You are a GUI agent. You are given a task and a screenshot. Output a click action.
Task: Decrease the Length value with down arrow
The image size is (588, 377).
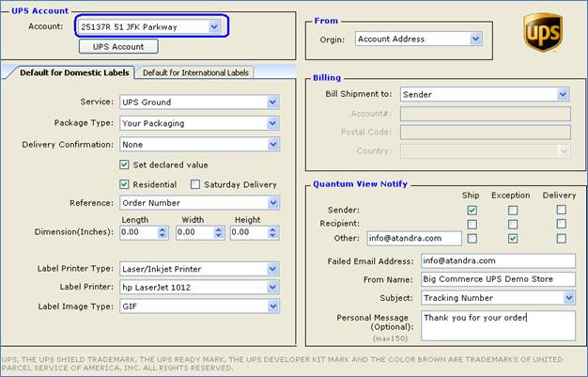click(162, 235)
